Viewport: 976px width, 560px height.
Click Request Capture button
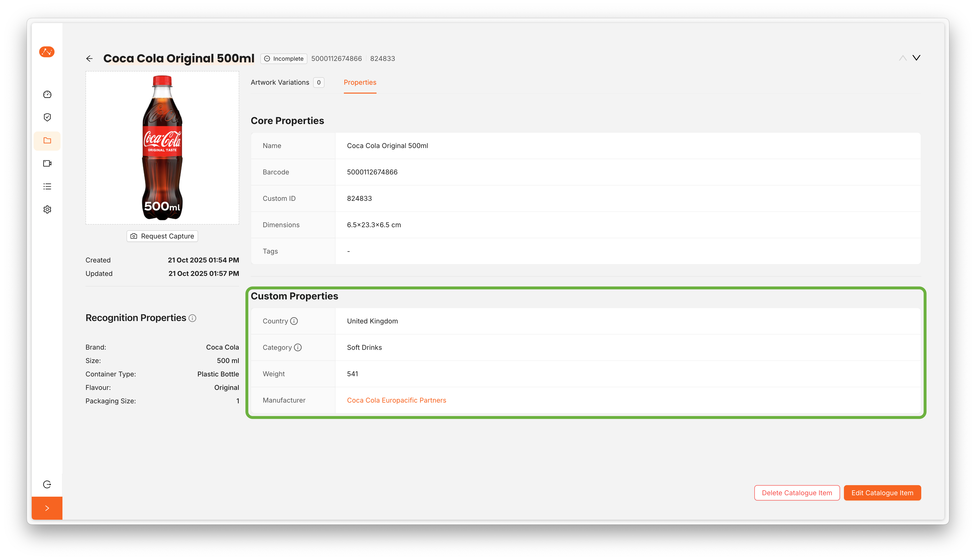pos(162,236)
